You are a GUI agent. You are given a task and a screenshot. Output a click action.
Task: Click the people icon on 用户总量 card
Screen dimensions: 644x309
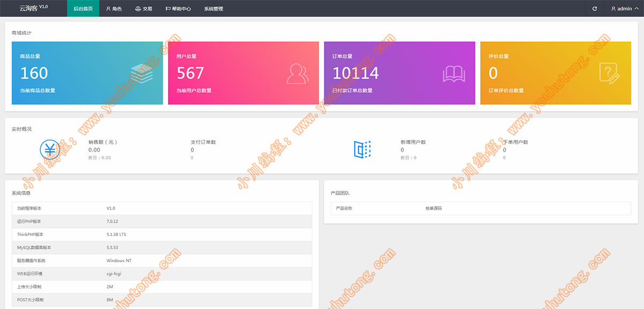pyautogui.click(x=298, y=73)
